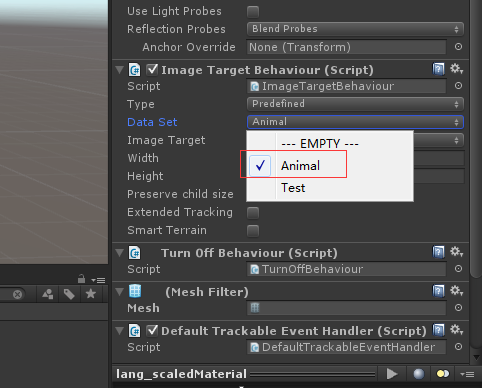The width and height of the screenshot is (482, 388).
Task: Collapse the Mesh Filter component
Action: tap(119, 292)
